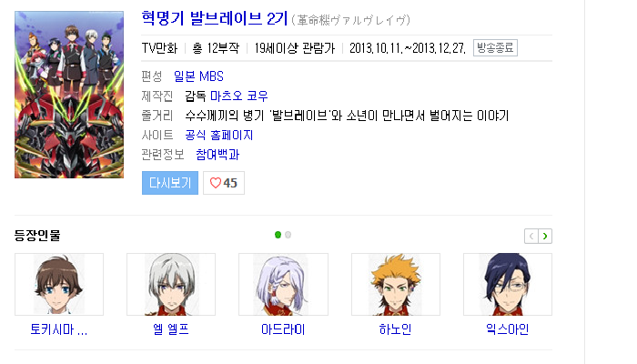Screen dimensions: 637x364
Task: Open 익스아인 character portrait
Action: 508,284
